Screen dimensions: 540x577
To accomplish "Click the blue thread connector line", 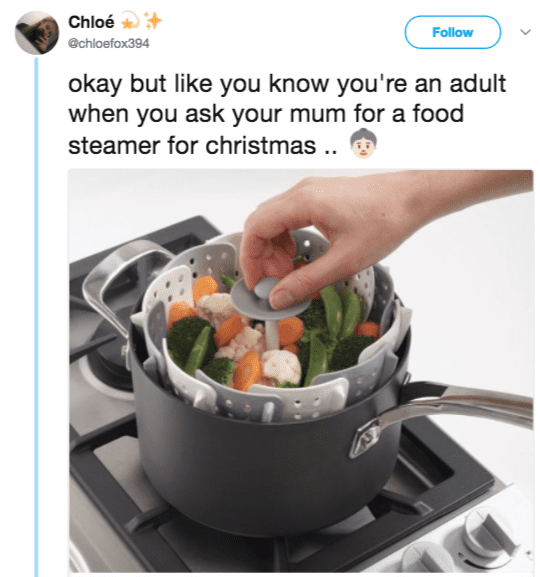I will pyautogui.click(x=36, y=316).
